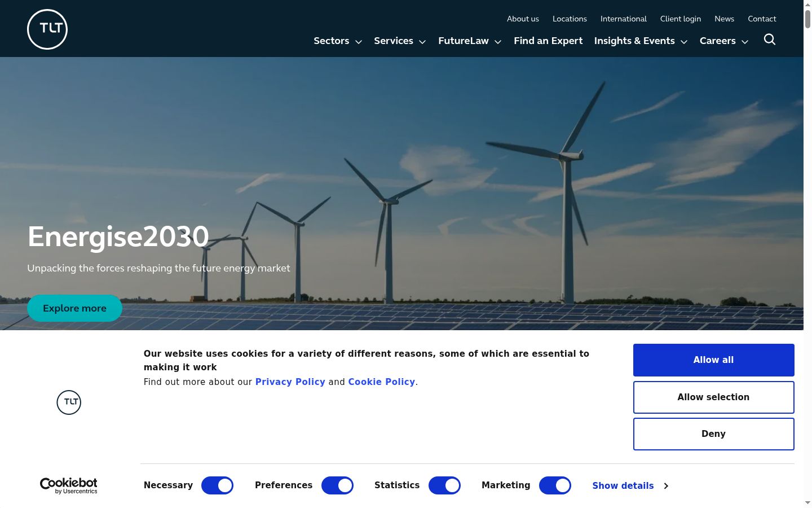
Task: Click the Energise2030 hero heading
Action: click(118, 237)
